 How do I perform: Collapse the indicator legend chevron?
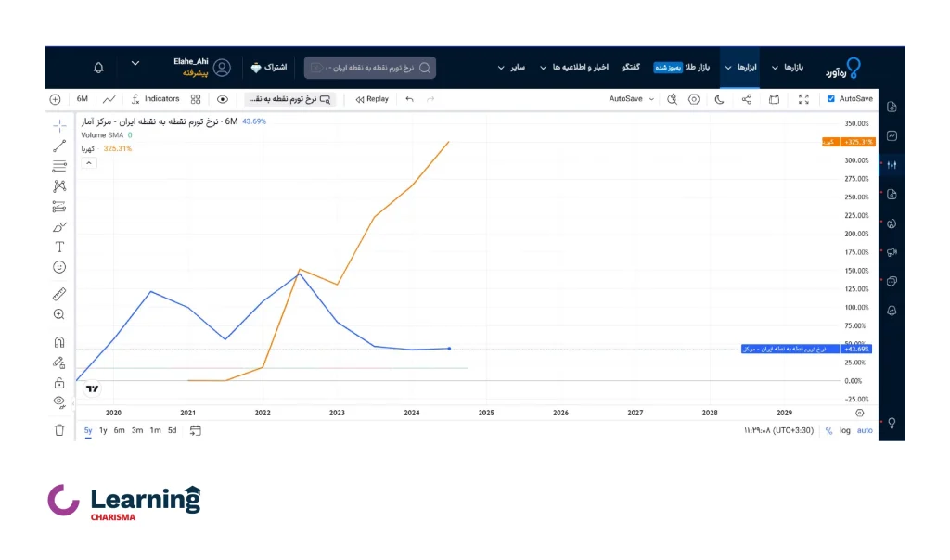coord(89,162)
